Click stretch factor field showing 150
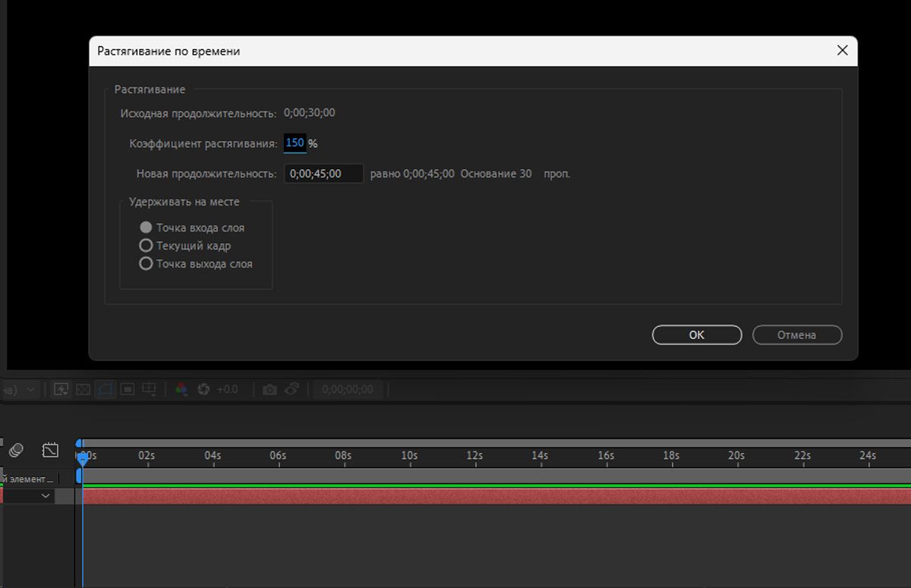Image resolution: width=911 pixels, height=588 pixels. point(295,143)
